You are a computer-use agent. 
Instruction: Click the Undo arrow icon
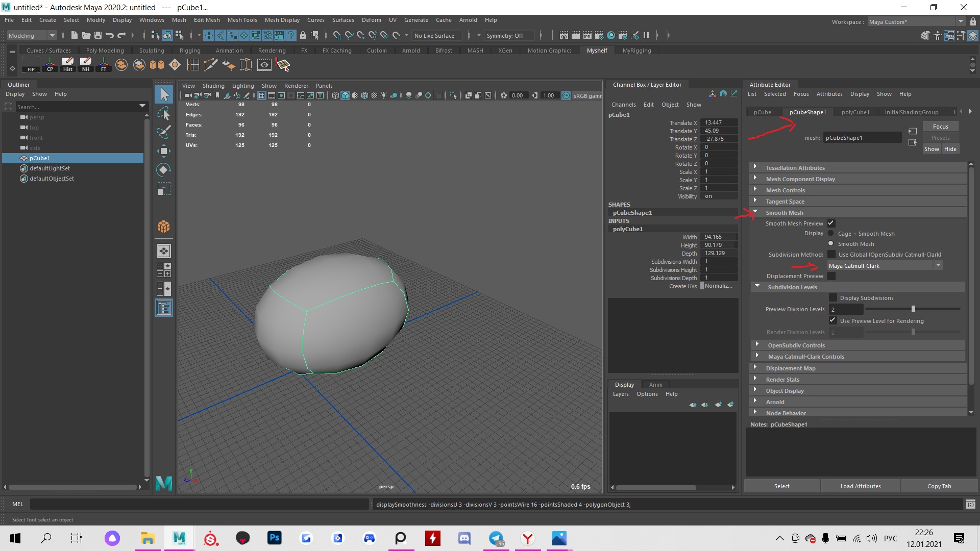[109, 35]
